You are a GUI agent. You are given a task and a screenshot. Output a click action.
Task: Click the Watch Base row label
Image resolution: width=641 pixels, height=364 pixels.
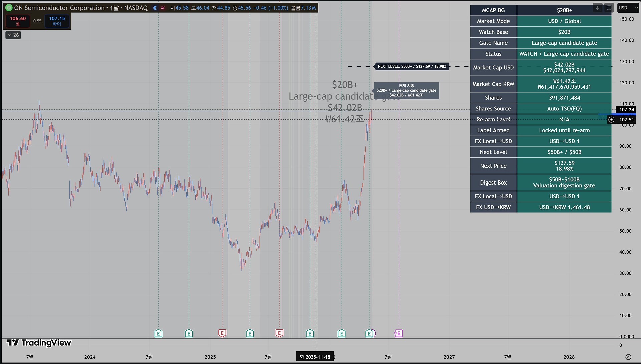pyautogui.click(x=493, y=32)
